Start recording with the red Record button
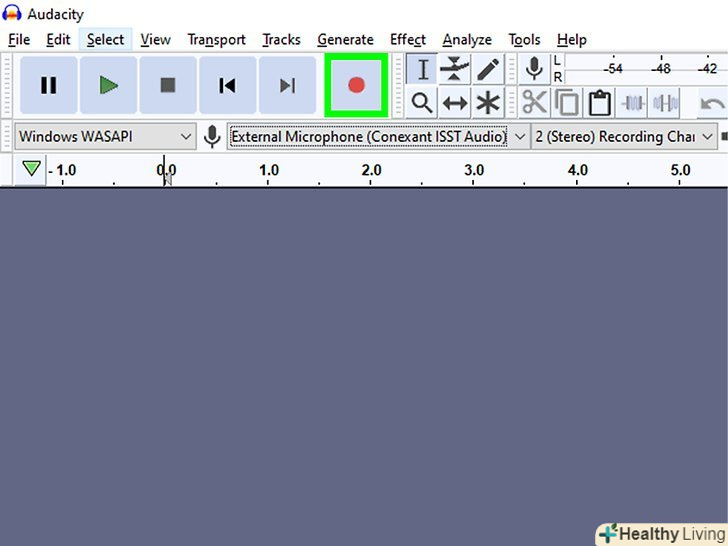728x546 pixels. 356,85
